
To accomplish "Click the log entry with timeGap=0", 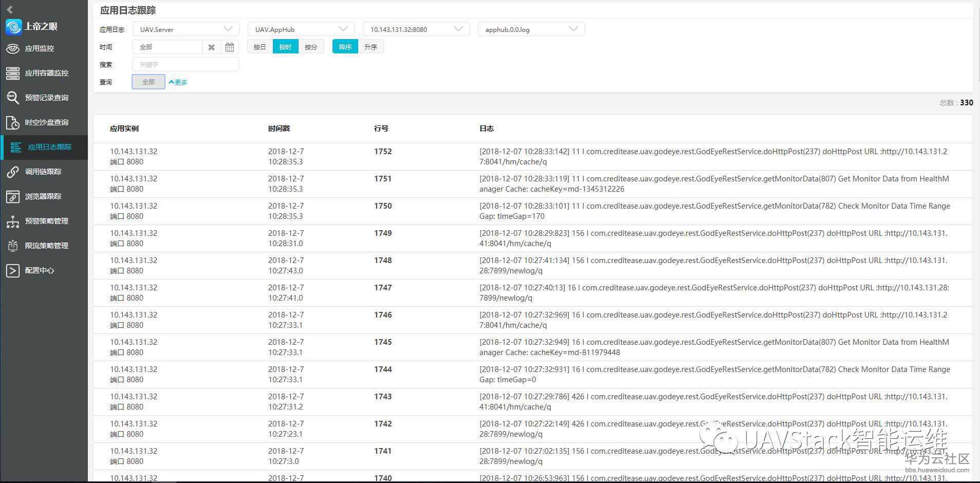I will [715, 375].
